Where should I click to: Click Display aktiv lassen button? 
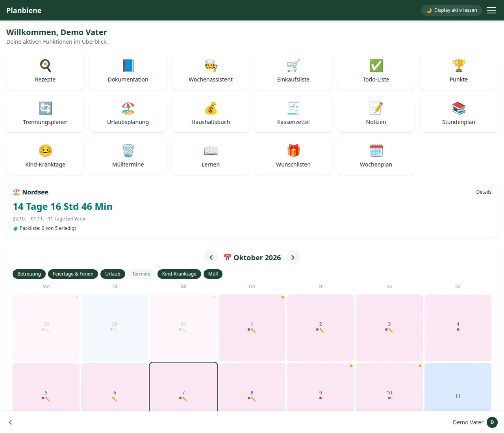[x=452, y=10]
